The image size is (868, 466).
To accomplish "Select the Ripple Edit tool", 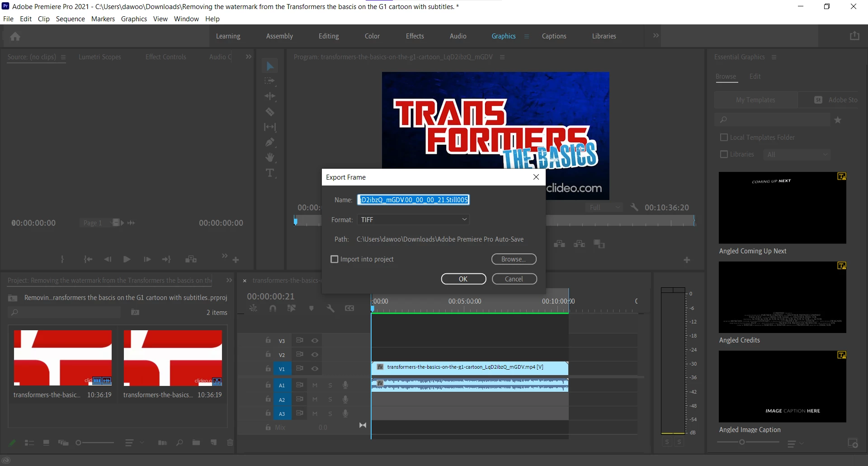I will click(x=270, y=96).
